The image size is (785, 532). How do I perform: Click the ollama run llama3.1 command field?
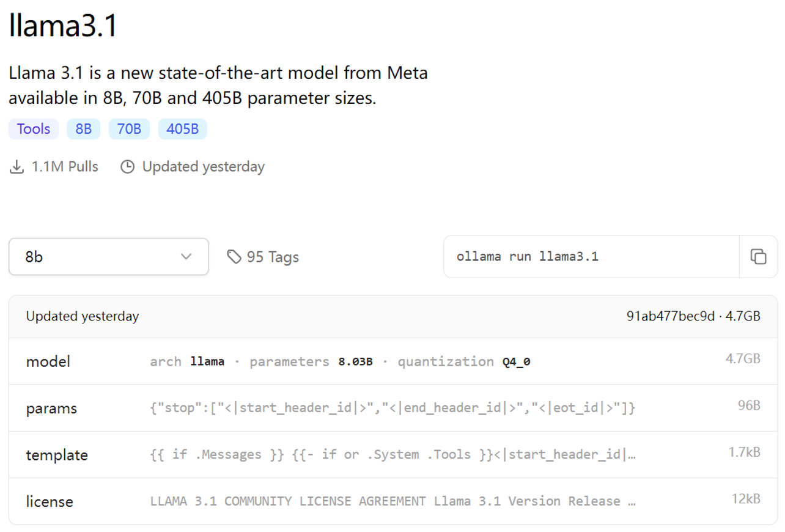point(591,257)
